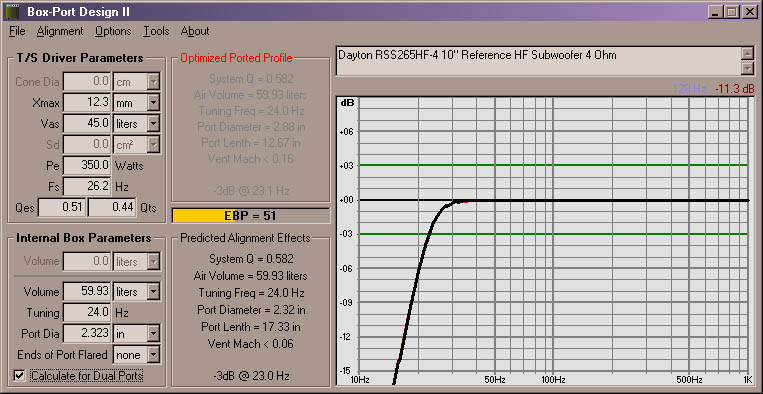Viewport: 763px width, 394px height.
Task: Open the Alignment menu
Action: pyautogui.click(x=60, y=31)
